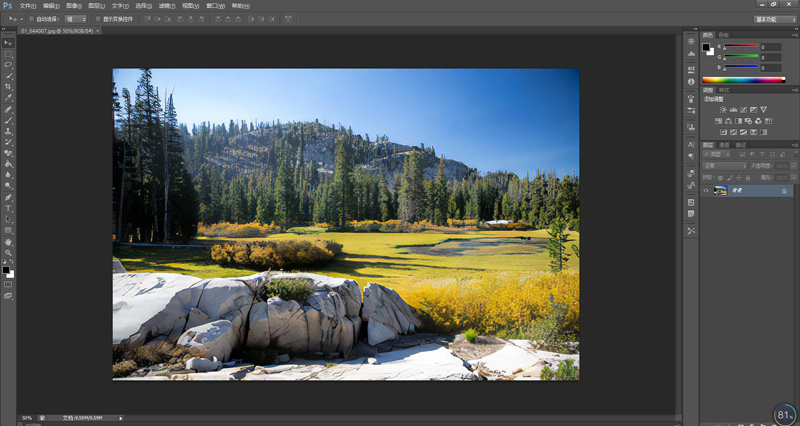Screen dimensions: 800x426
Task: Select the Rectangle shape tool
Action: click(8, 231)
